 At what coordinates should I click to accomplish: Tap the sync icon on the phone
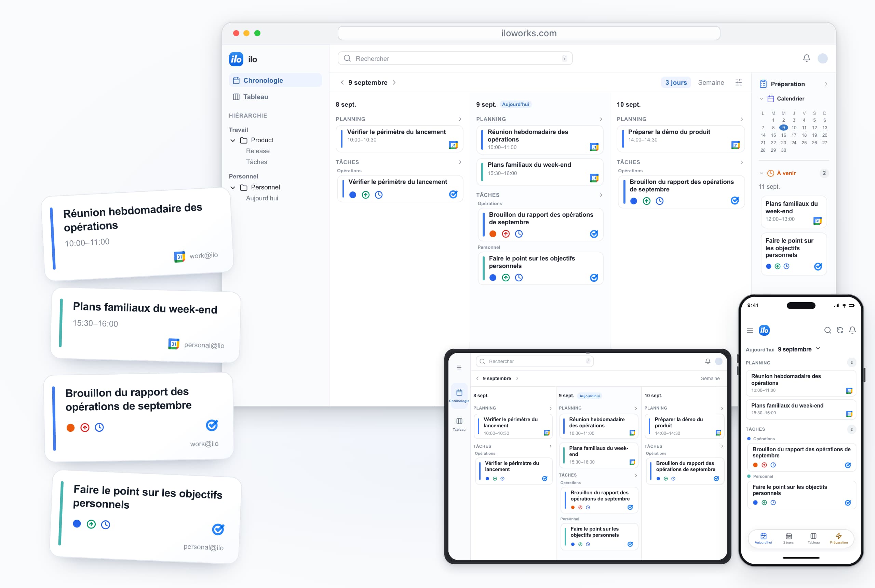click(840, 330)
